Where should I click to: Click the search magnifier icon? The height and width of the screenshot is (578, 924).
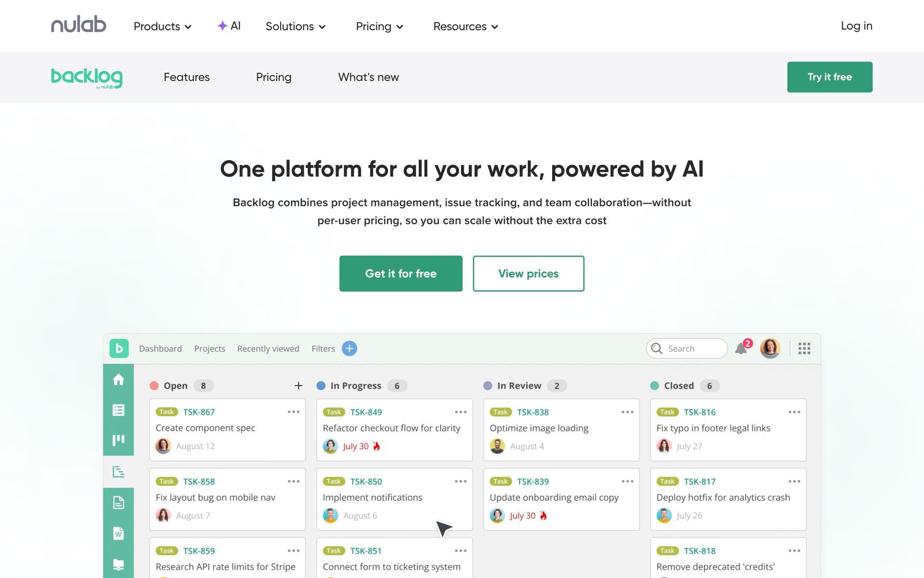click(x=657, y=349)
